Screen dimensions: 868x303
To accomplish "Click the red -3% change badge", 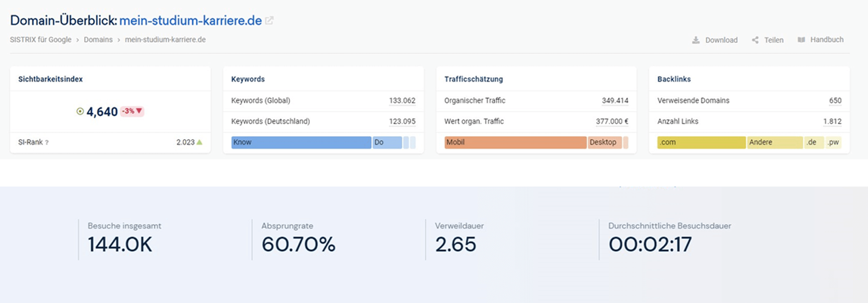I will click(x=132, y=111).
